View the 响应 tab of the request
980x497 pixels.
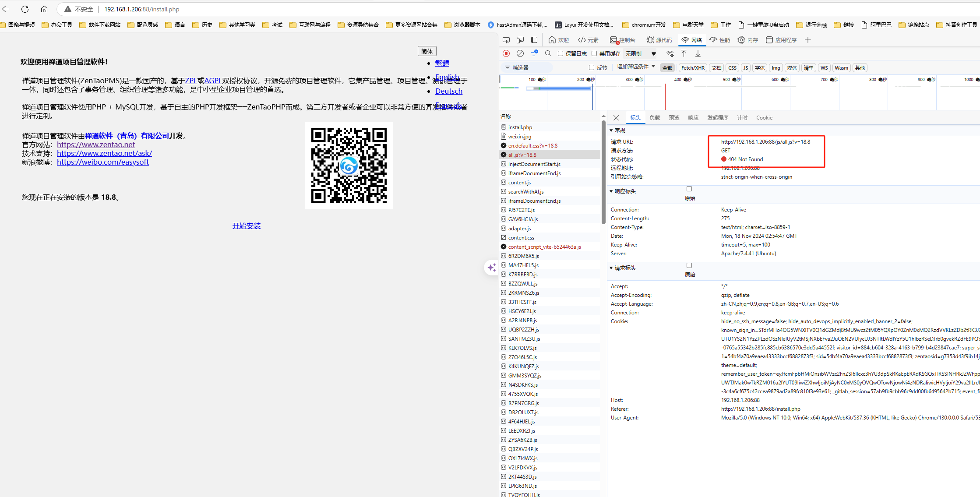pos(693,118)
